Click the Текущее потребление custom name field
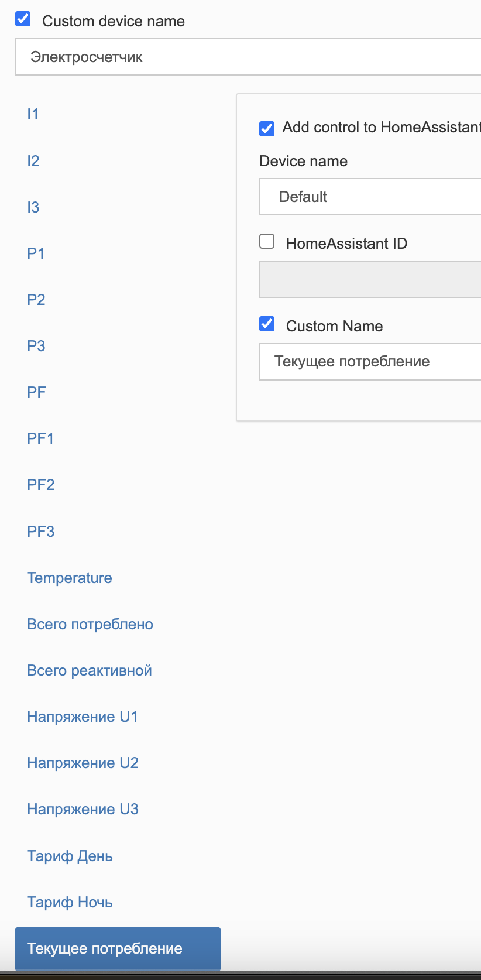This screenshot has height=980, width=481. (370, 362)
